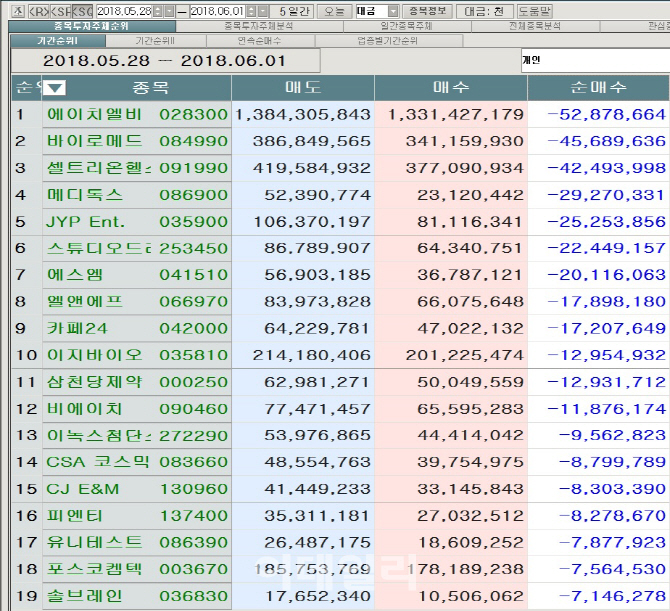Select the 기간순위II sub-tab
Screen dimensions: 670x611
tap(156, 41)
